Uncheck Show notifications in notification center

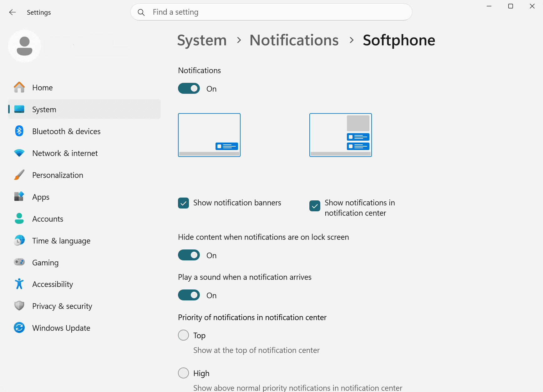[315, 206]
